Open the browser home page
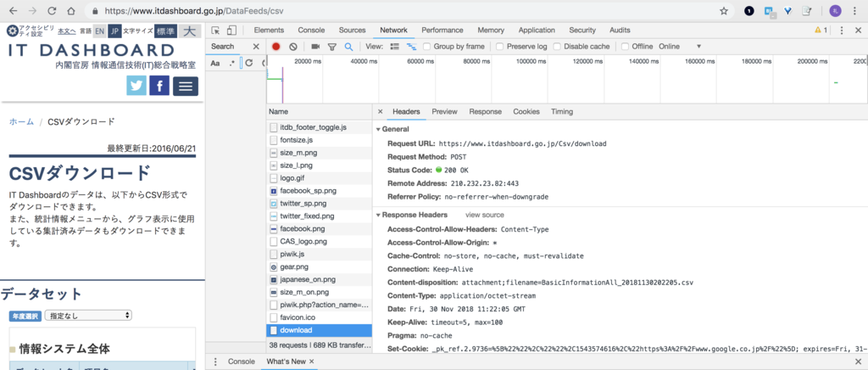This screenshot has height=370, width=868. pyautogui.click(x=71, y=10)
